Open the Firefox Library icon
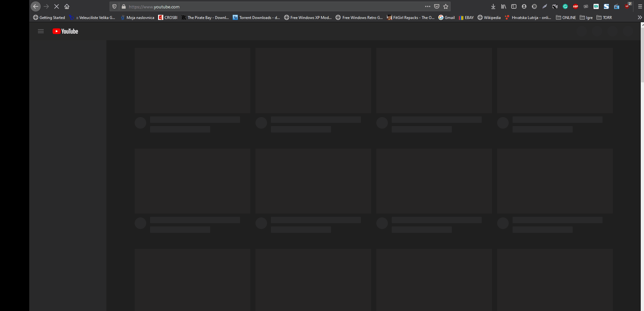Screen dimensions: 644x311 coord(504,6)
